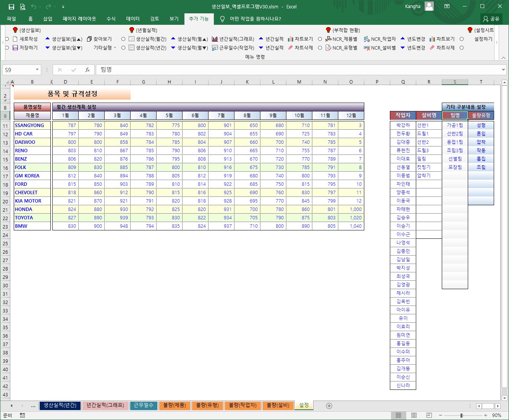
Task: Open the 페이지 레이아웃 ribbon tab
Action: point(79,19)
